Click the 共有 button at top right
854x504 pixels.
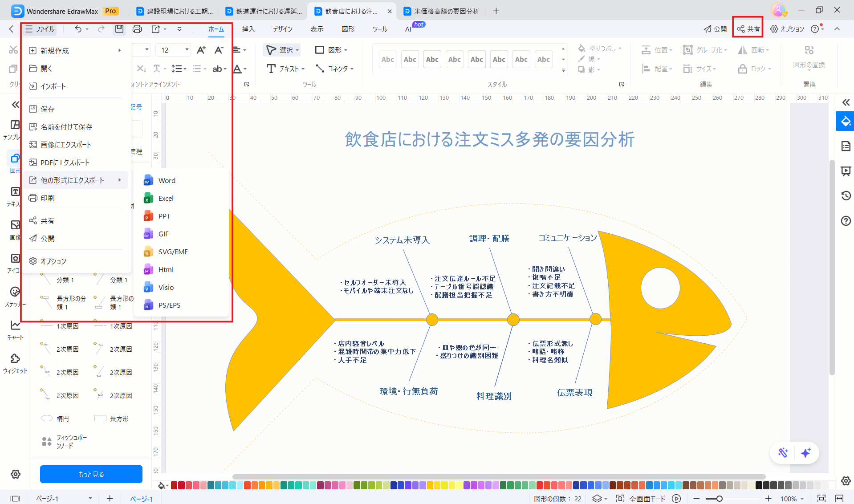(x=748, y=29)
